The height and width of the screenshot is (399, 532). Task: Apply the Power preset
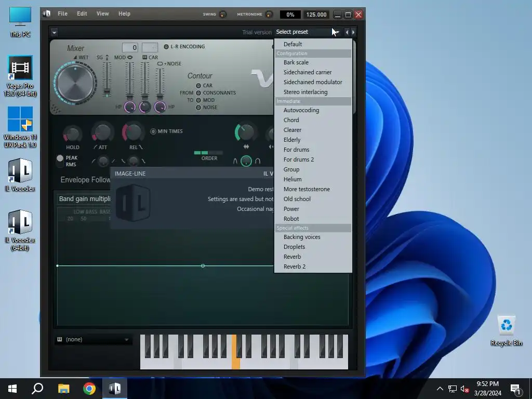(313, 209)
